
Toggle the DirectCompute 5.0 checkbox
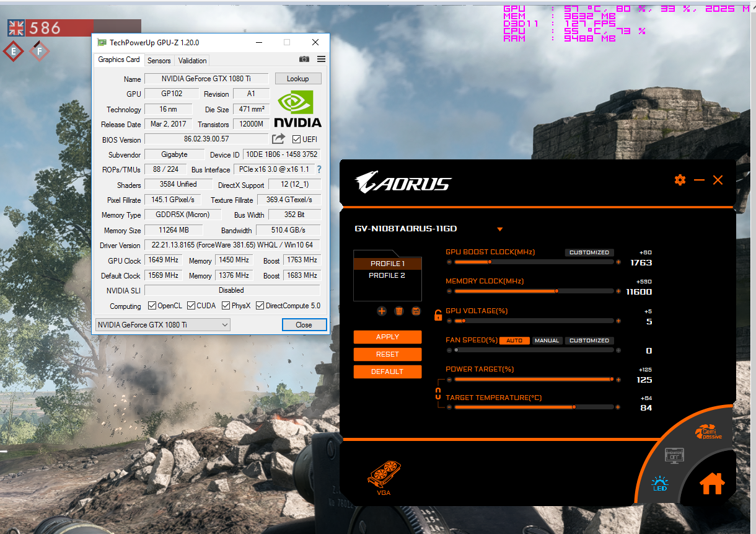[x=260, y=306]
